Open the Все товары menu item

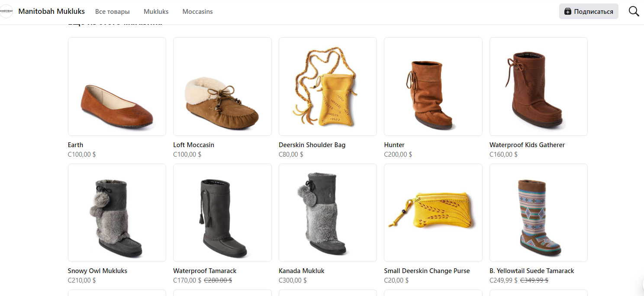tap(113, 12)
